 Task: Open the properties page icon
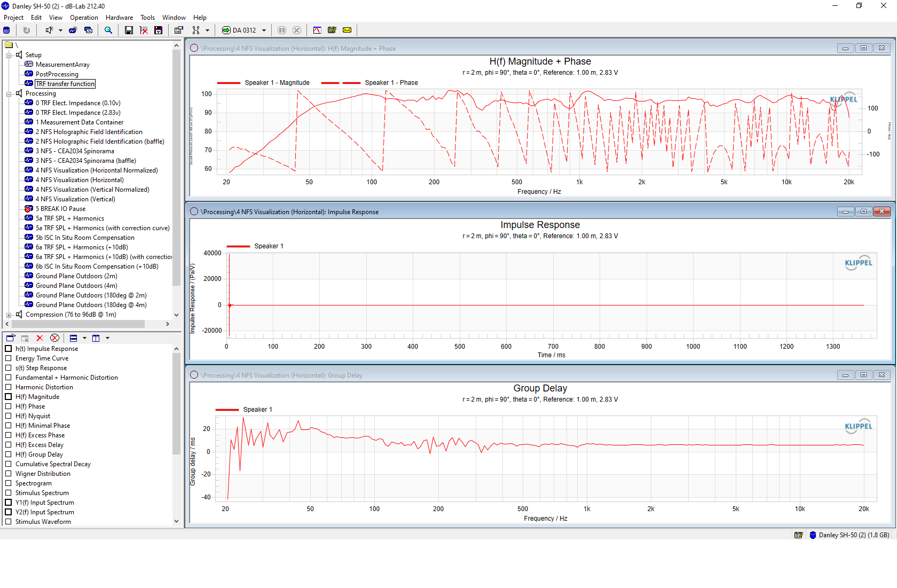178,30
